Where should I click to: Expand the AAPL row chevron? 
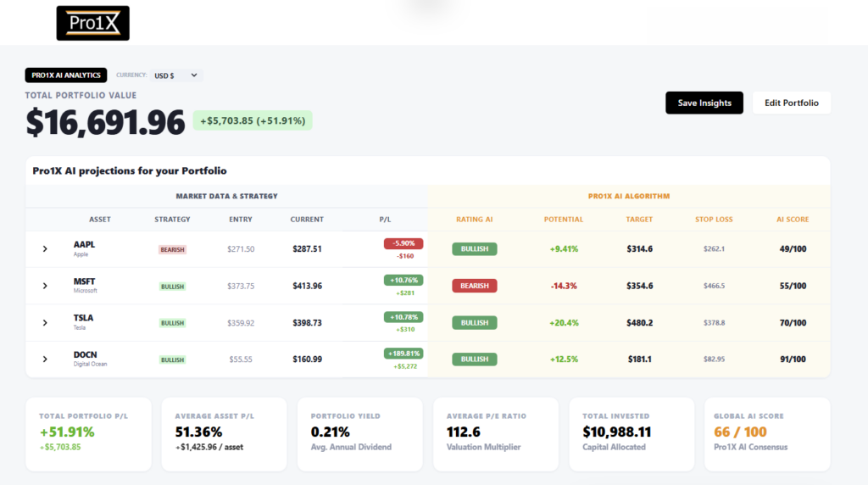click(x=45, y=249)
